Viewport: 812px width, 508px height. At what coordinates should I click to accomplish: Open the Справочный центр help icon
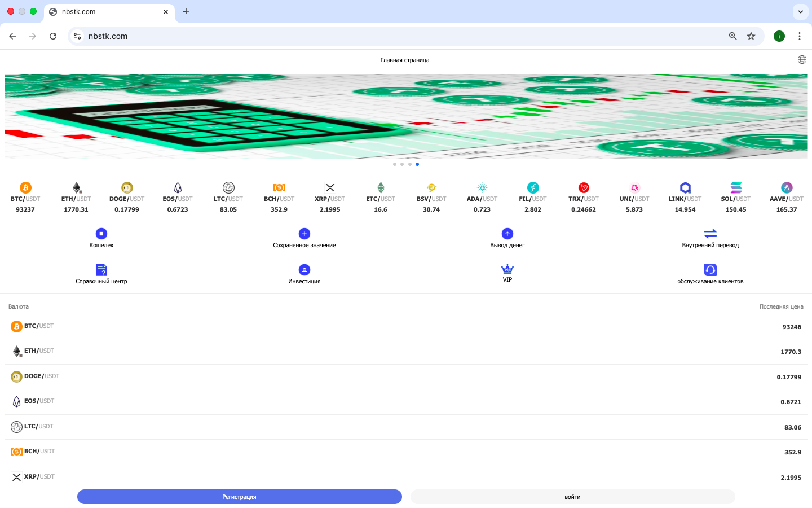101,270
